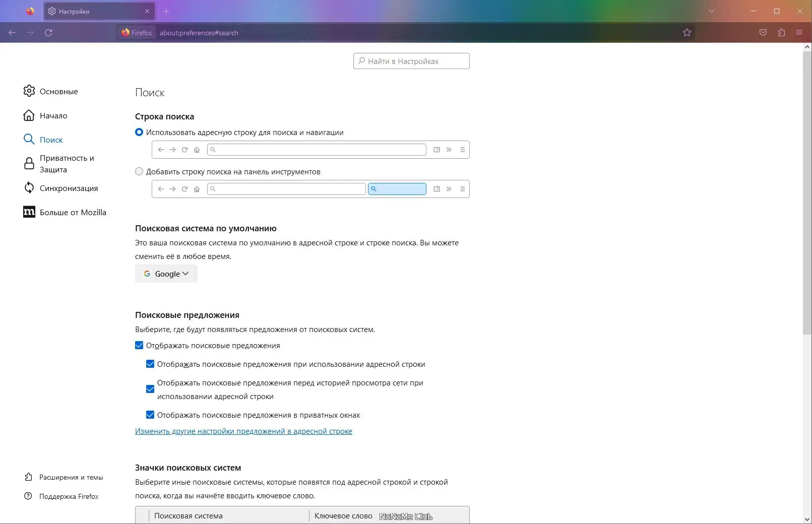Click the Начало home icon

[29, 115]
